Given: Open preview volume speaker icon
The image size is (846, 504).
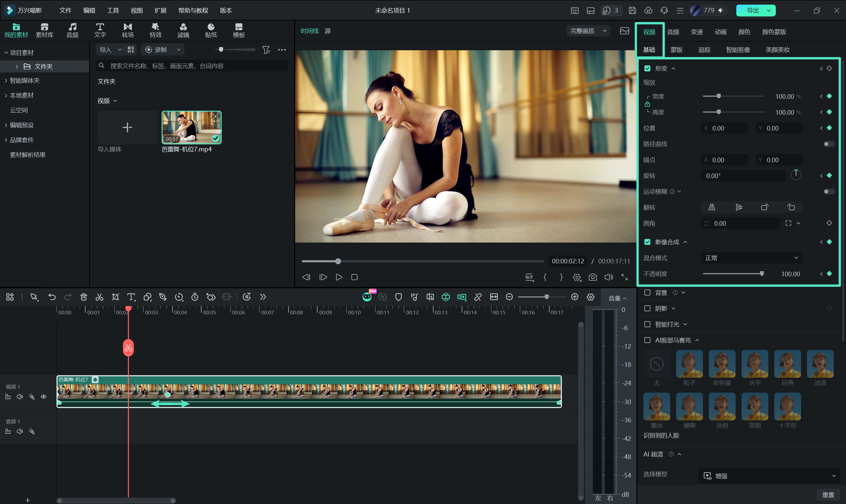Looking at the screenshot, I should pyautogui.click(x=609, y=277).
